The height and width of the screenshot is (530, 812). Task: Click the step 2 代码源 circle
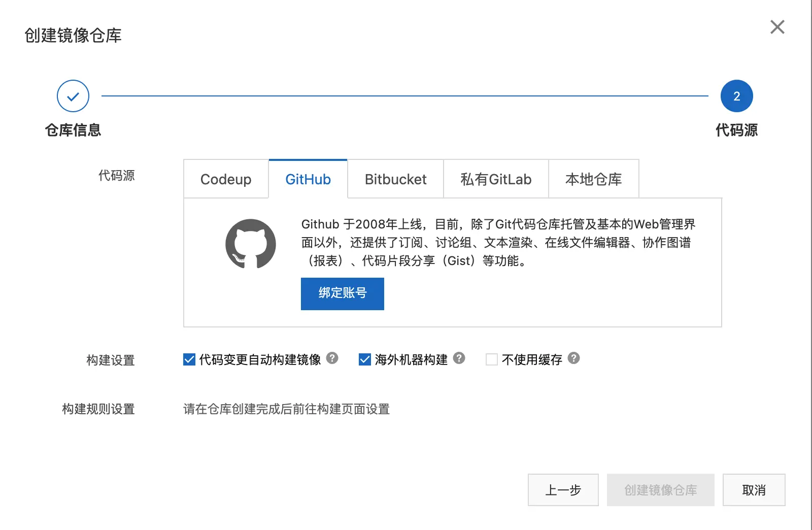click(x=736, y=96)
